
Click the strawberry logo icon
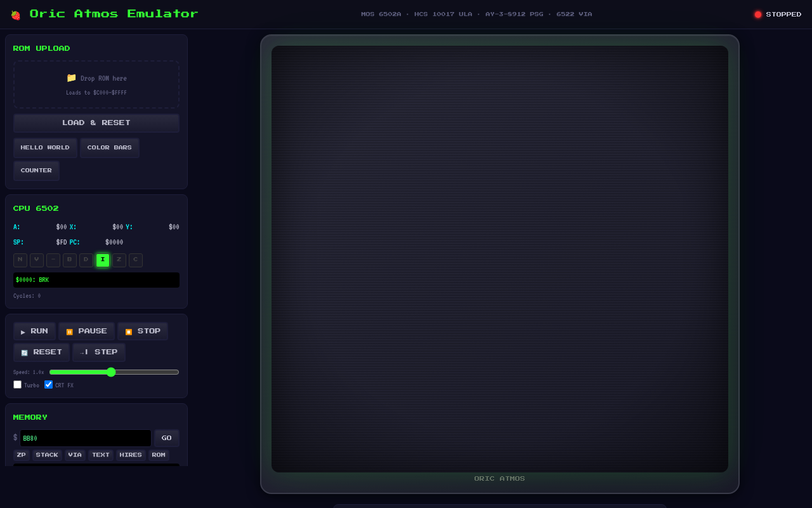click(x=16, y=15)
